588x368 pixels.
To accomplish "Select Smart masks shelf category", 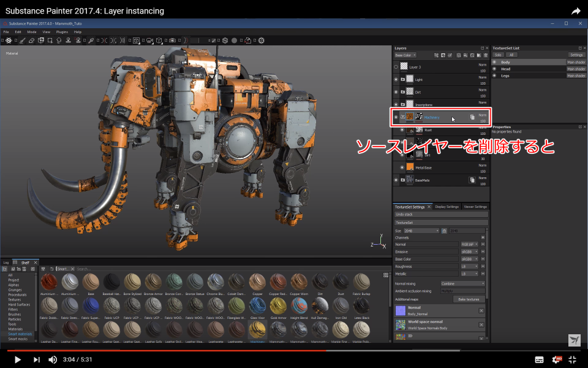I will click(18, 339).
